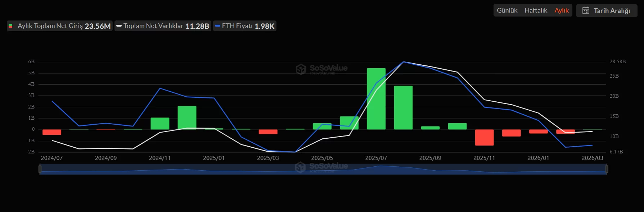644x212 pixels.
Task: Open the Tarih Aralığı date range picker
Action: 607,11
